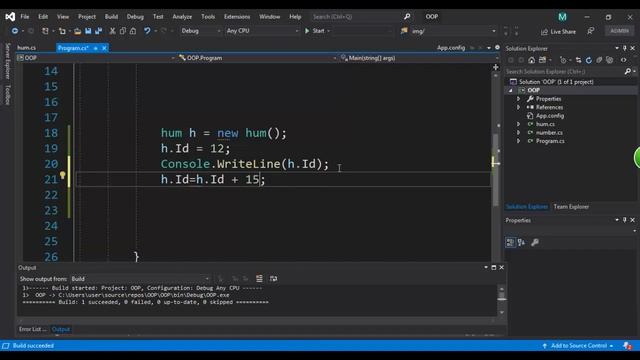Click Add to Source Control
The image size is (640, 360).
point(578,346)
